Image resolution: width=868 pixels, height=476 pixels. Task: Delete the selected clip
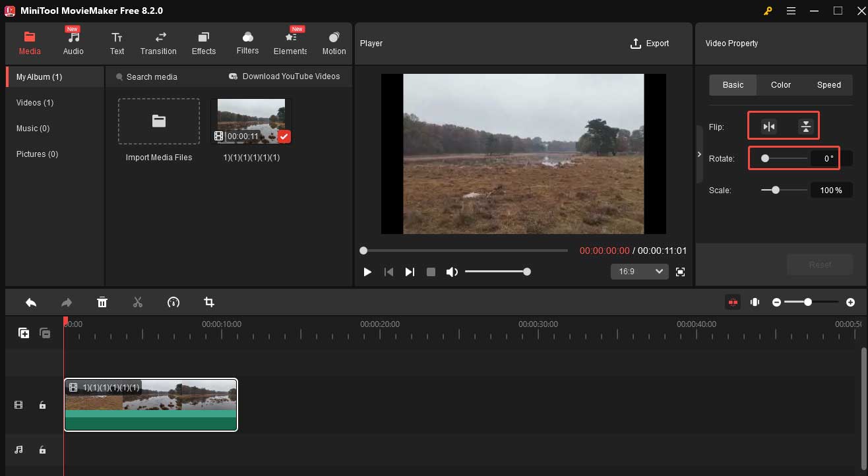pos(102,302)
